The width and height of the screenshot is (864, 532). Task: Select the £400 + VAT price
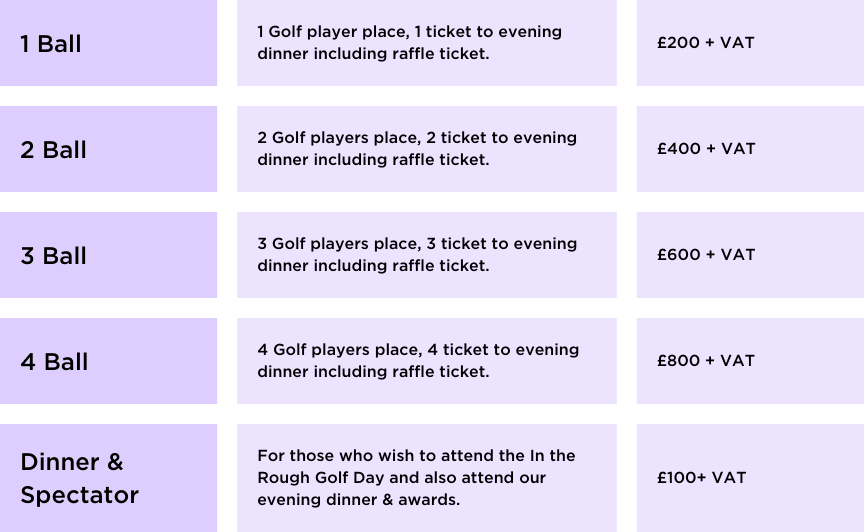point(706,149)
